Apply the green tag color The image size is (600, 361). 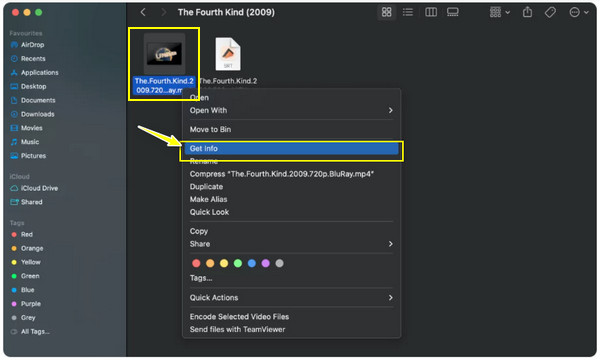pos(238,263)
